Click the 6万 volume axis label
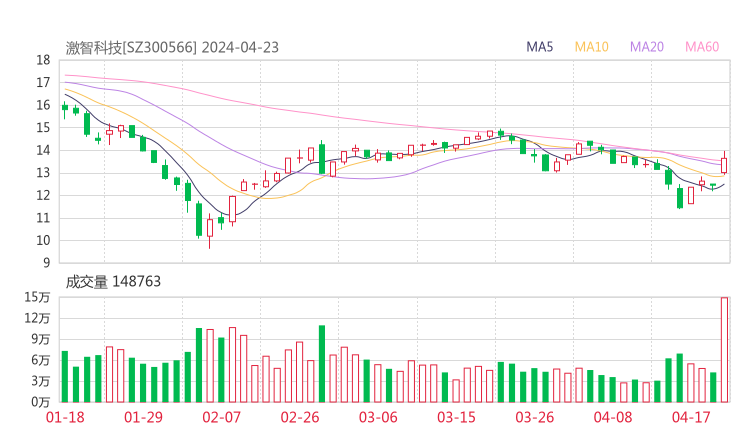Viewport: 740px width, 440px height. tap(41, 360)
